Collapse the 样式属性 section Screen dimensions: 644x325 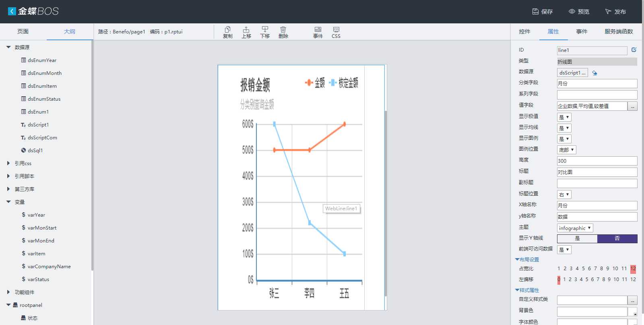click(517, 290)
